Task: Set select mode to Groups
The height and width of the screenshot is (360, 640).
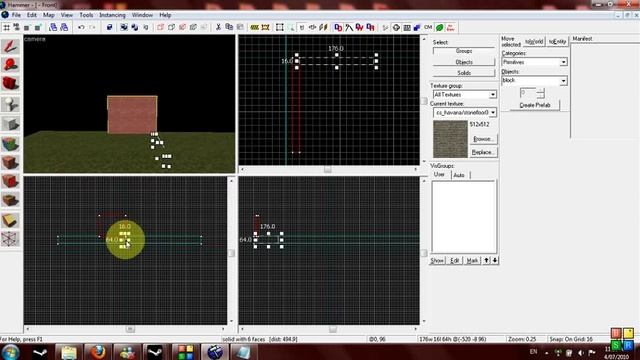Action: (x=464, y=51)
